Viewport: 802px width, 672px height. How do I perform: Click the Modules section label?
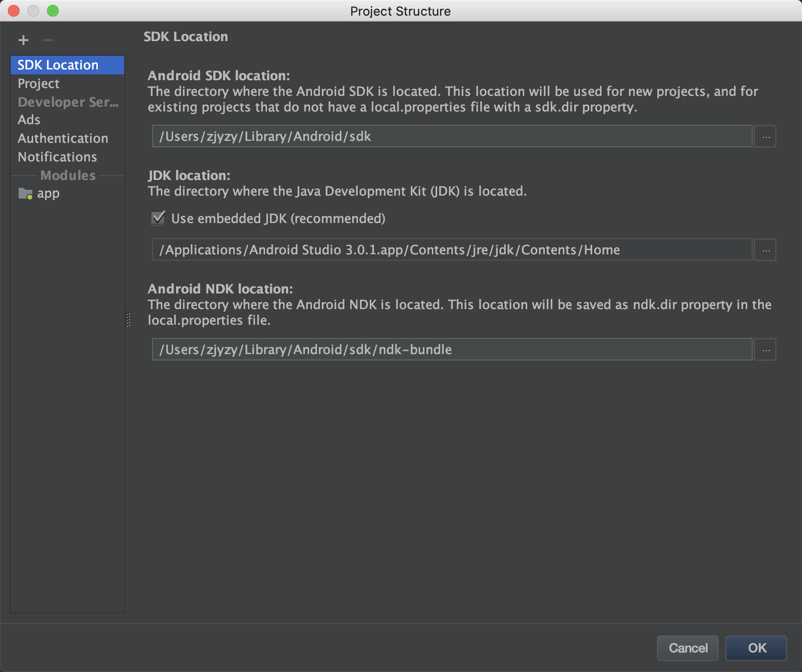[x=68, y=176]
